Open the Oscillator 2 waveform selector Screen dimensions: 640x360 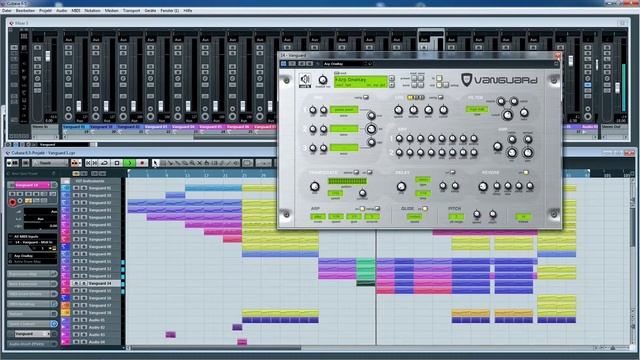coord(344,129)
